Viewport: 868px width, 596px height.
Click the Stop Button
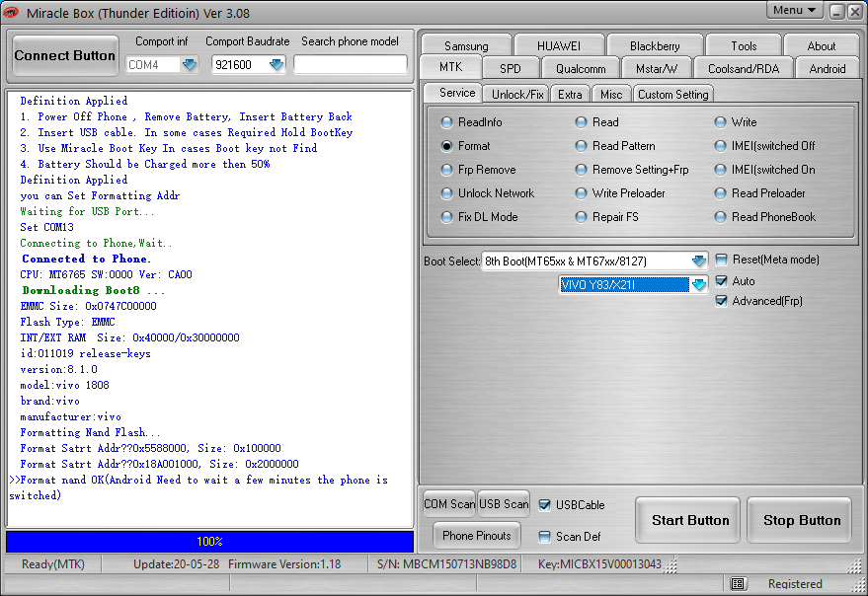pyautogui.click(x=801, y=520)
